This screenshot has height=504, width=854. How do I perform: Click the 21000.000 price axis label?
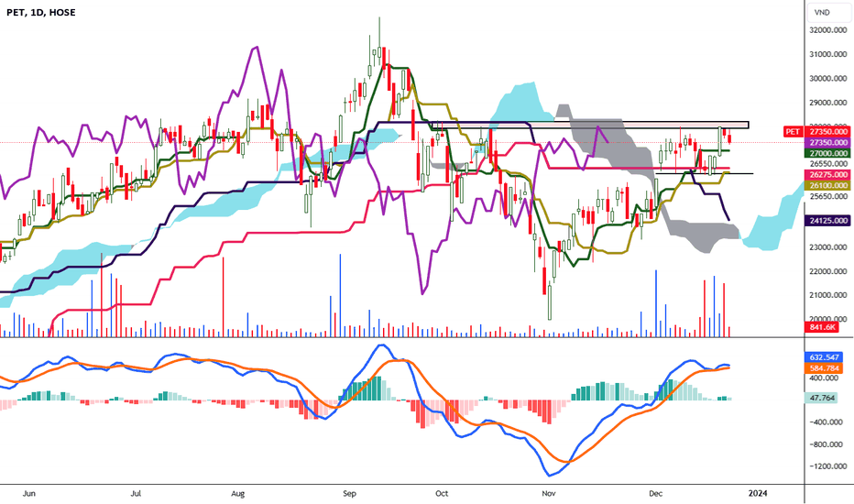[827, 295]
